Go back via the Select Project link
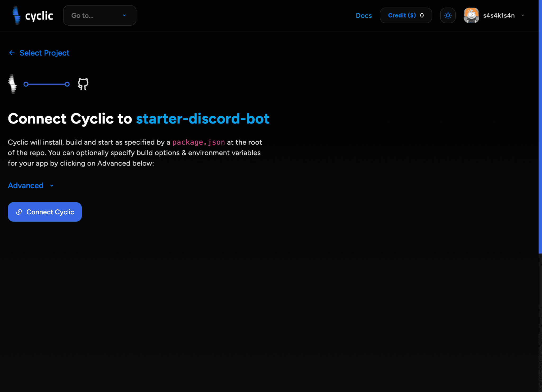The width and height of the screenshot is (542, 392). [44, 53]
